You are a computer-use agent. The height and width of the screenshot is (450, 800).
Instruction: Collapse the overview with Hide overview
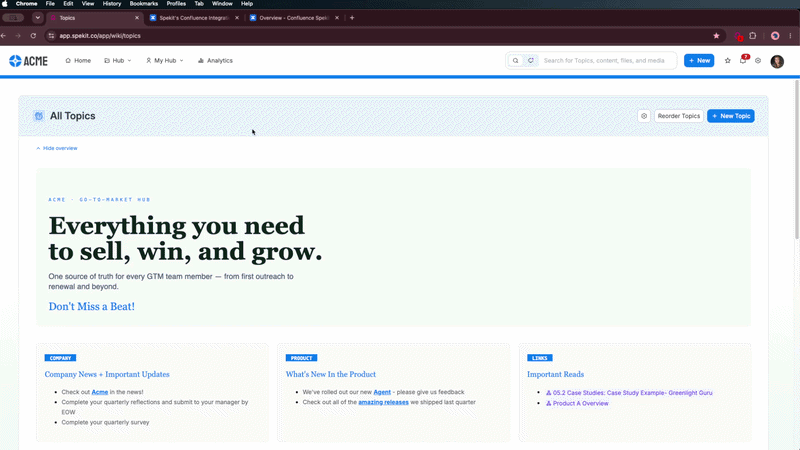coord(57,148)
